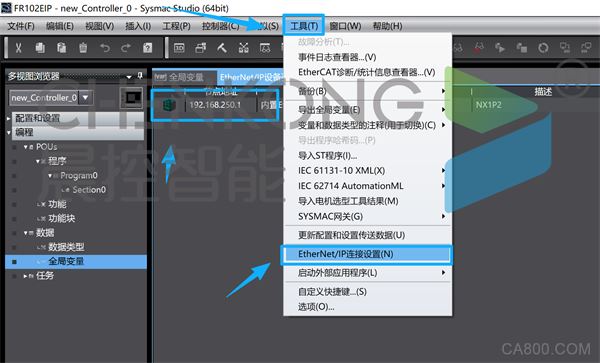Select 事件日志查看器 menu item
This screenshot has height=363, width=600.
(x=337, y=57)
